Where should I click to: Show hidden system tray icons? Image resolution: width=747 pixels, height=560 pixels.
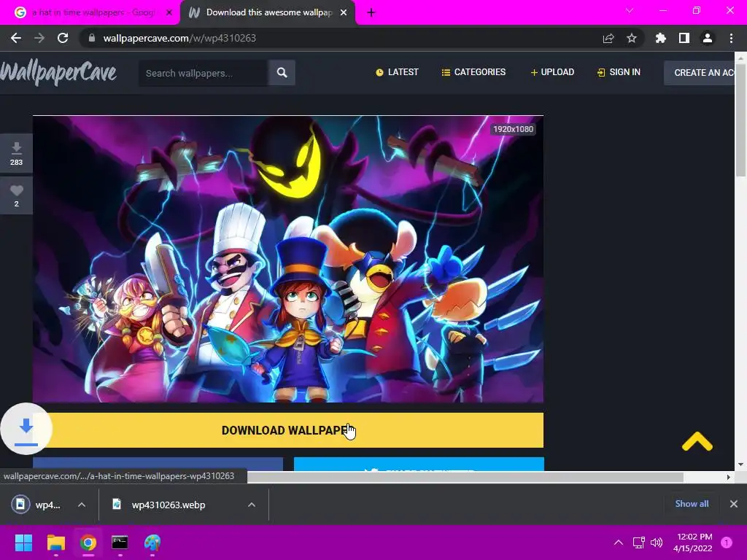coord(619,542)
